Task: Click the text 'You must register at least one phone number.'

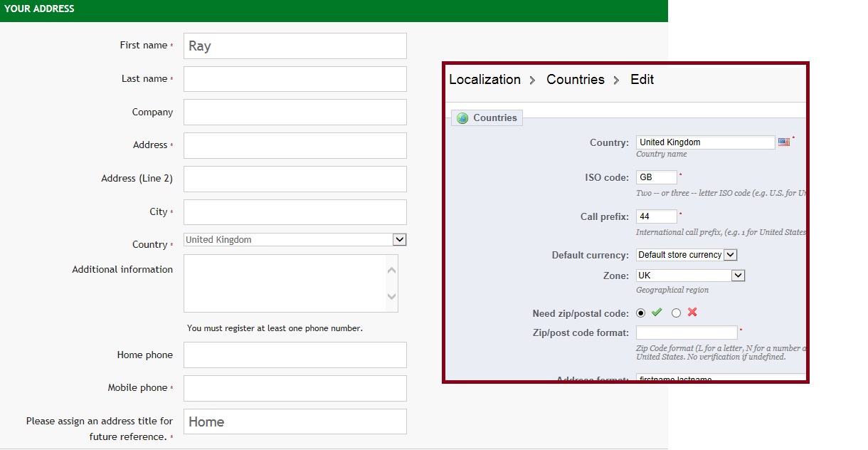Action: pos(275,328)
